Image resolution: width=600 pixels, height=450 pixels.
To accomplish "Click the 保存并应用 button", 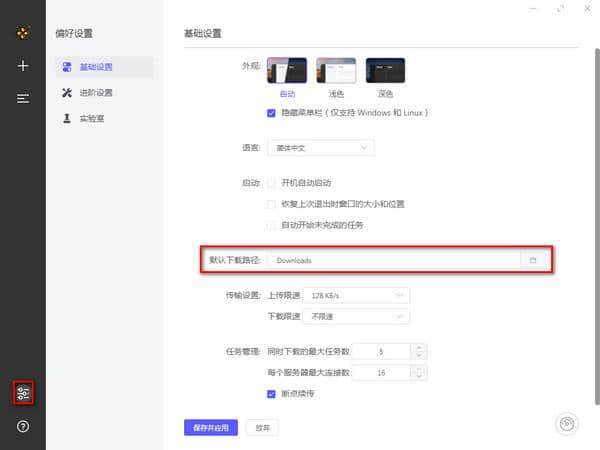I will [x=211, y=427].
